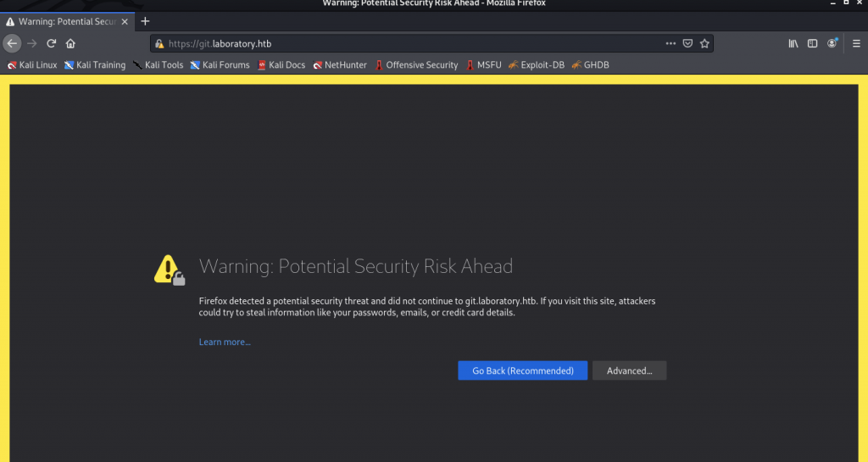The width and height of the screenshot is (868, 462).
Task: Open the Firefox account icon
Action: click(832, 43)
